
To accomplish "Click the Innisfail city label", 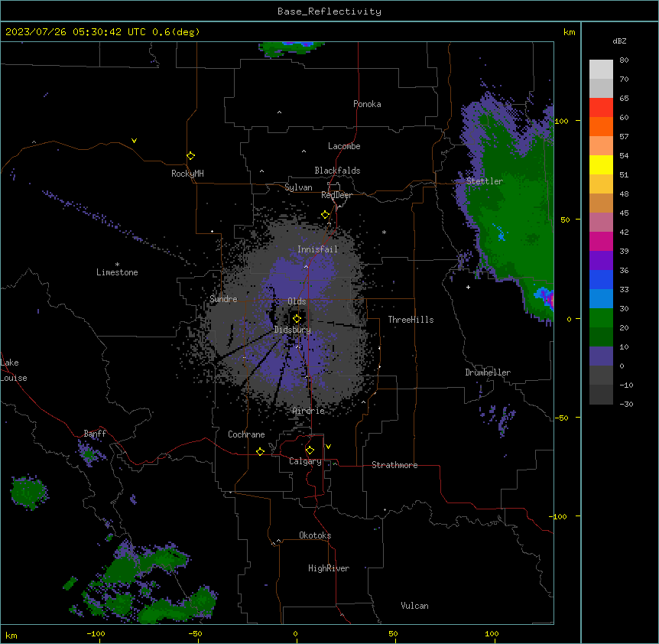I will 318,249.
